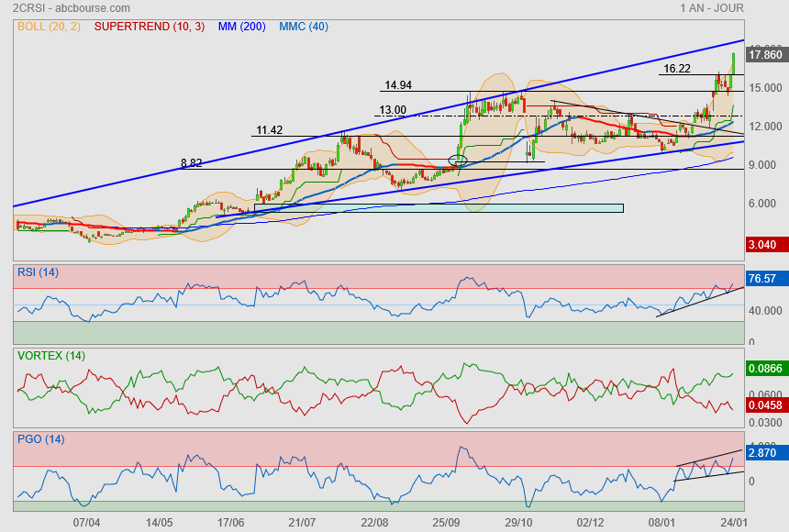789x532 pixels.
Task: Click the circled breakout marker on the chart
Action: click(x=458, y=161)
